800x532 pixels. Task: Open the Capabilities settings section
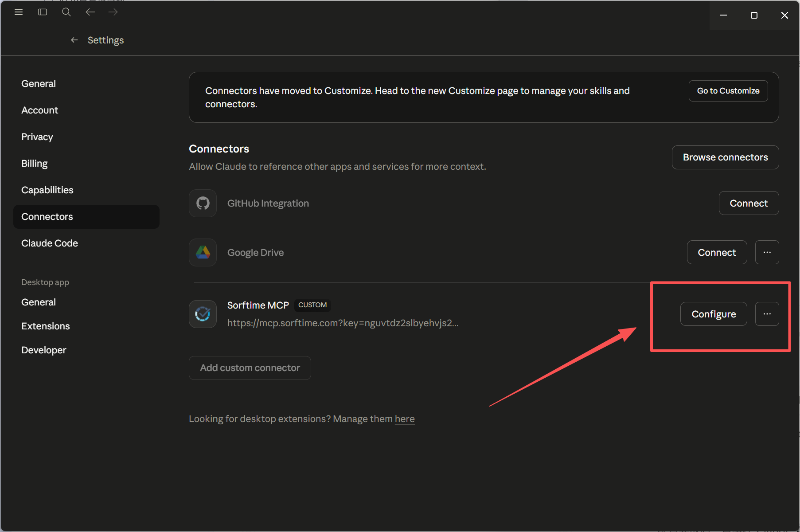(x=47, y=190)
